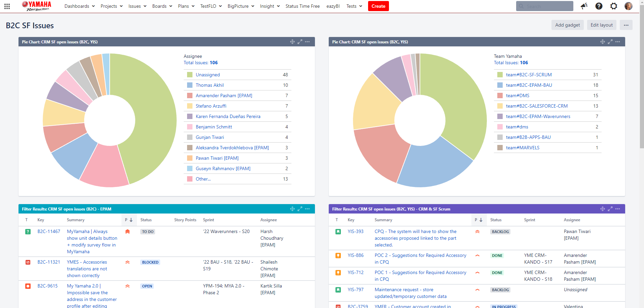Click the issue type icon for B2C-11467
Image resolution: width=644 pixels, height=308 pixels.
[28, 232]
